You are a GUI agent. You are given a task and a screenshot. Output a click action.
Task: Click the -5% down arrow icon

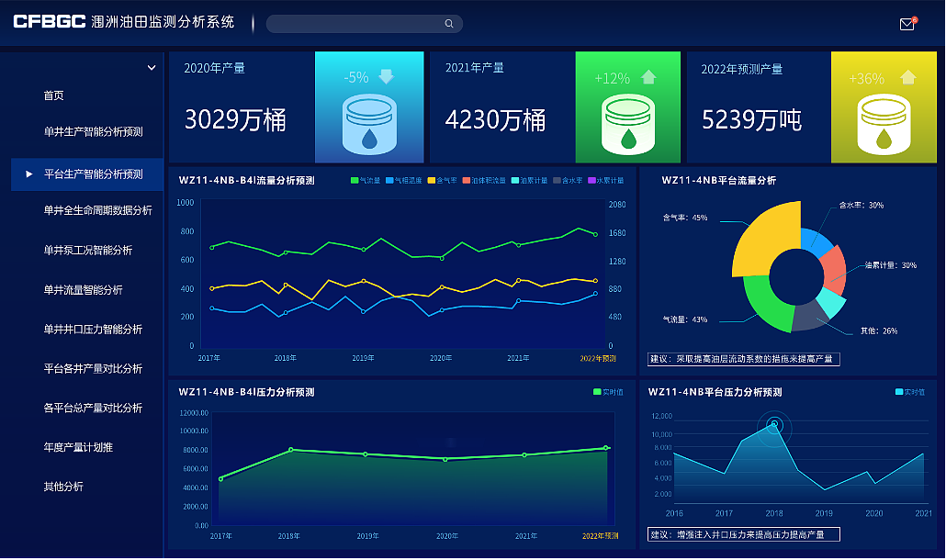(x=386, y=76)
